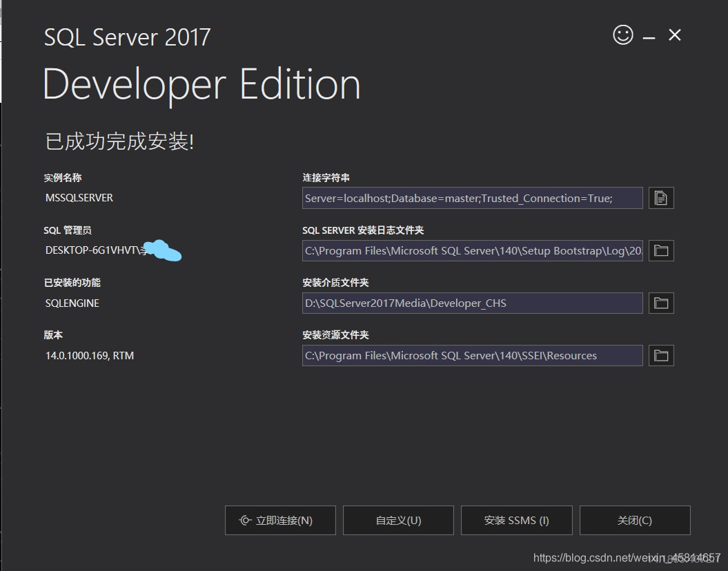Install SSMS with 安装 SSMS (I) button
This screenshot has height=571, width=728.
(516, 520)
